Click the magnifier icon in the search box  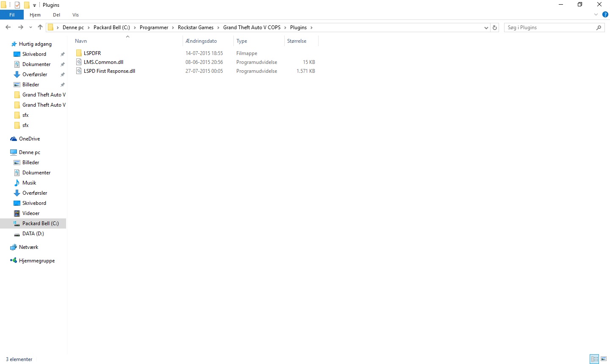click(x=599, y=28)
